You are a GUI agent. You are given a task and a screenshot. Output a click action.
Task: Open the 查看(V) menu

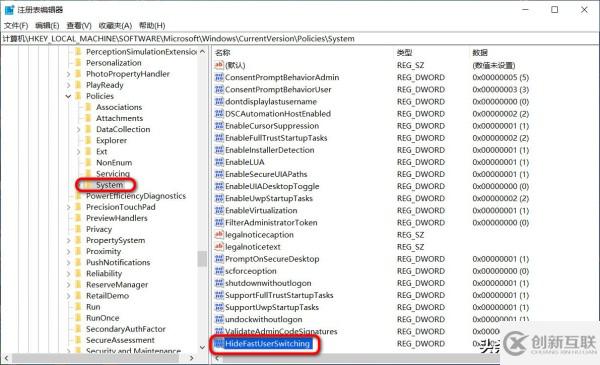coord(79,26)
